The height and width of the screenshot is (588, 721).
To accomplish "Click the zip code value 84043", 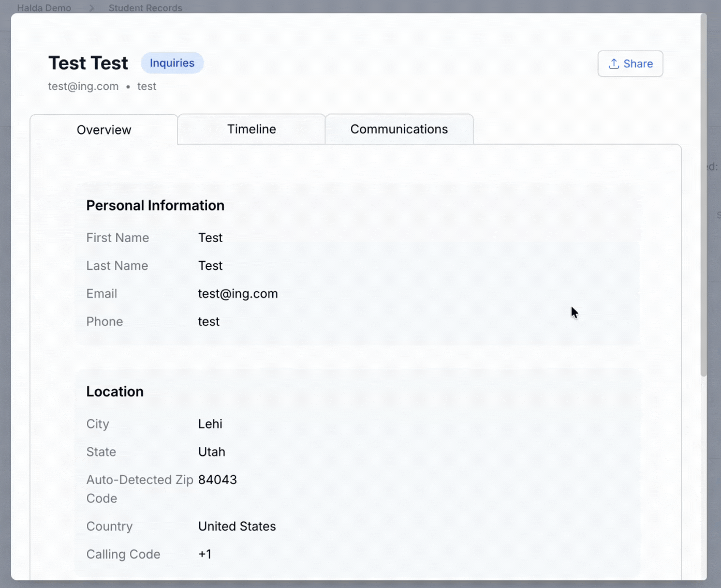I will (217, 480).
